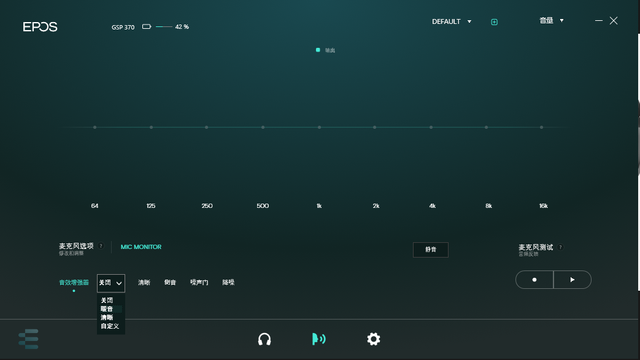
Task: Minimize the EPOS window
Action: tap(598, 20)
